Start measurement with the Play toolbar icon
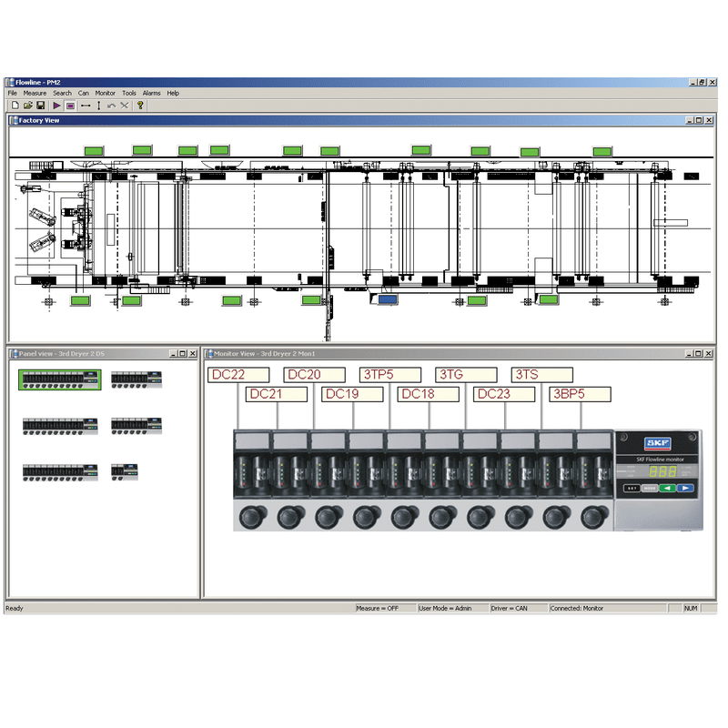Screen dimensions: 728x728 click(x=57, y=105)
